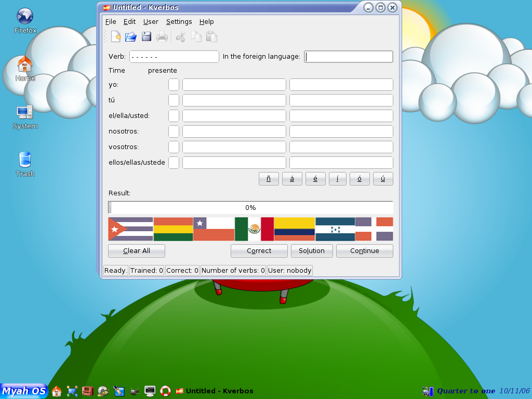The height and width of the screenshot is (399, 532).
Task: Click the Open file folder icon
Action: click(x=130, y=37)
